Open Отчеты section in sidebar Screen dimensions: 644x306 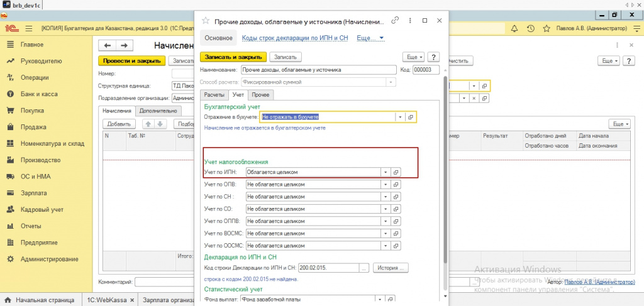point(31,226)
